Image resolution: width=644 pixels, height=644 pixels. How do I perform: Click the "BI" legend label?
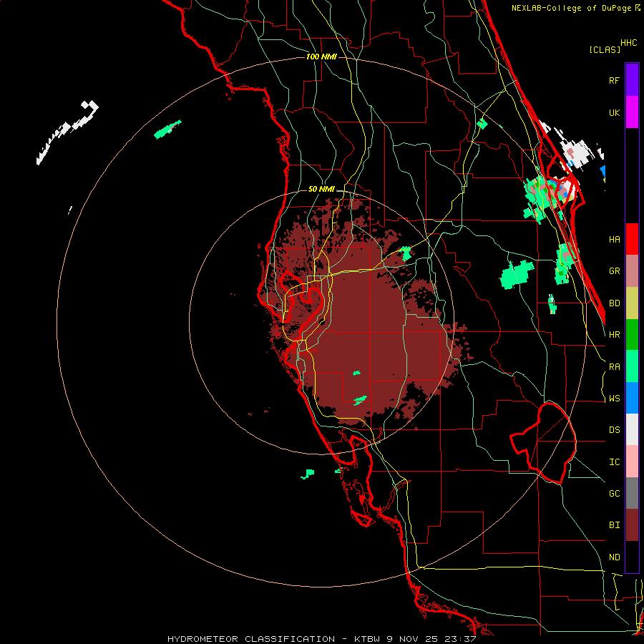pos(615,525)
